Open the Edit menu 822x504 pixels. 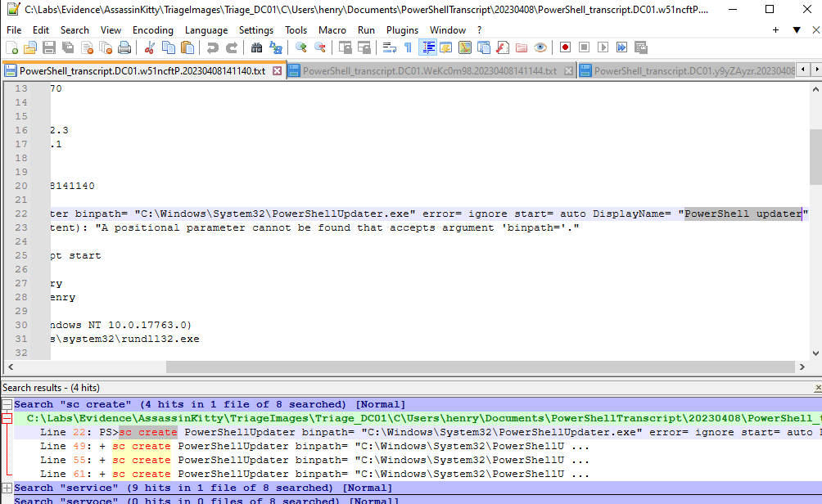point(41,30)
